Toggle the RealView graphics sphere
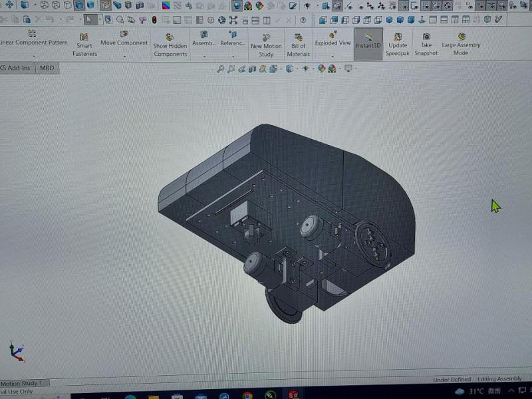The image size is (532, 399). pyautogui.click(x=237, y=5)
